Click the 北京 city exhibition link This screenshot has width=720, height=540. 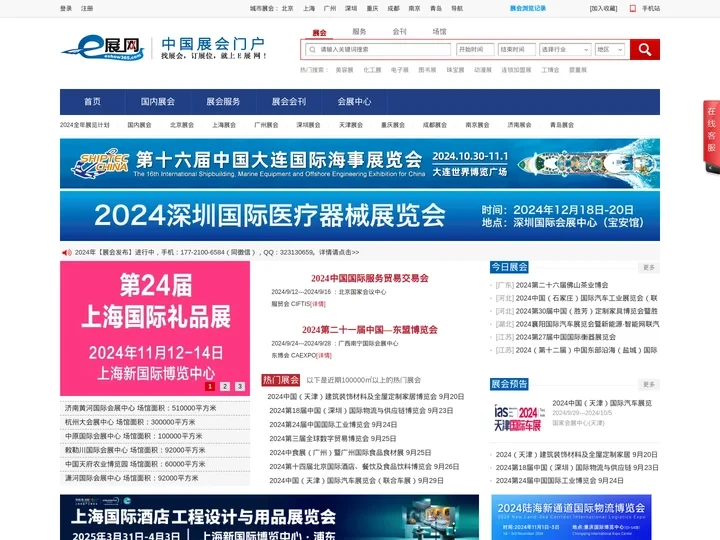point(287,8)
